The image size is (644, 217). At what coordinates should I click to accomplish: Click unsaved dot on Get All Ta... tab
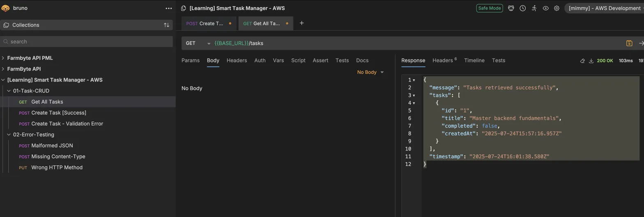click(287, 23)
